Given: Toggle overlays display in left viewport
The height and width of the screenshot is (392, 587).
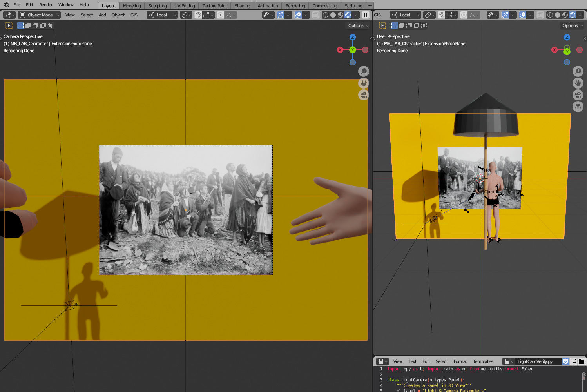Looking at the screenshot, I should [298, 15].
